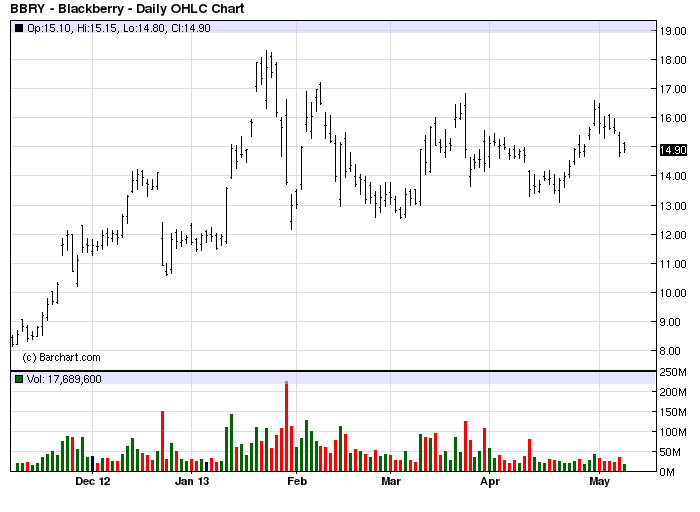Click the '16.00' price axis label
This screenshot has width=700, height=512.
(x=673, y=118)
